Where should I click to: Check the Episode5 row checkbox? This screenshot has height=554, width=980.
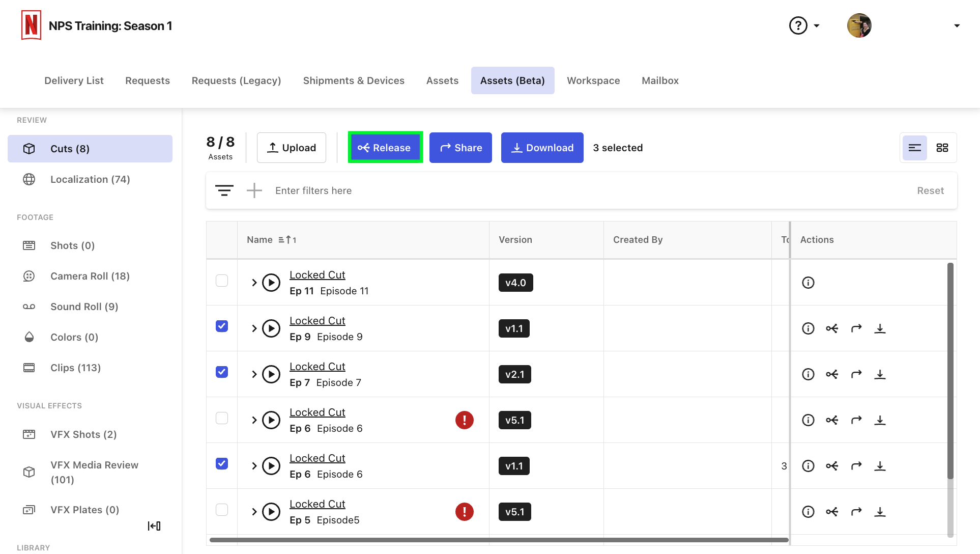click(222, 510)
